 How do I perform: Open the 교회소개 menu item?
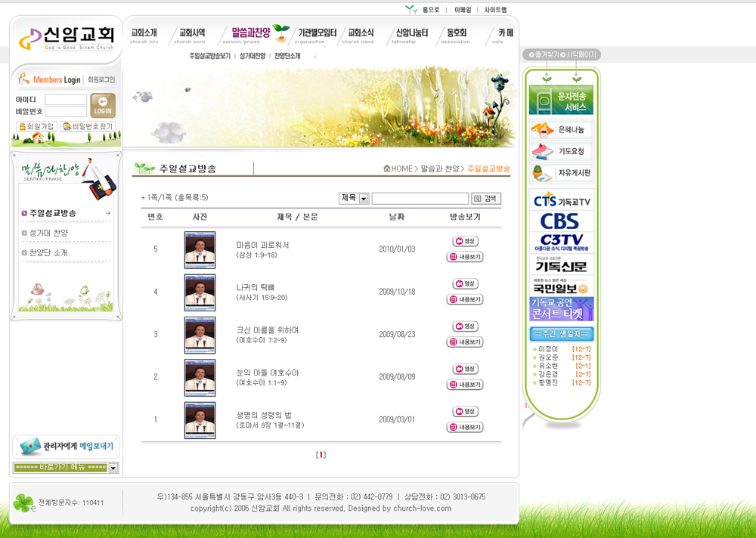(144, 33)
